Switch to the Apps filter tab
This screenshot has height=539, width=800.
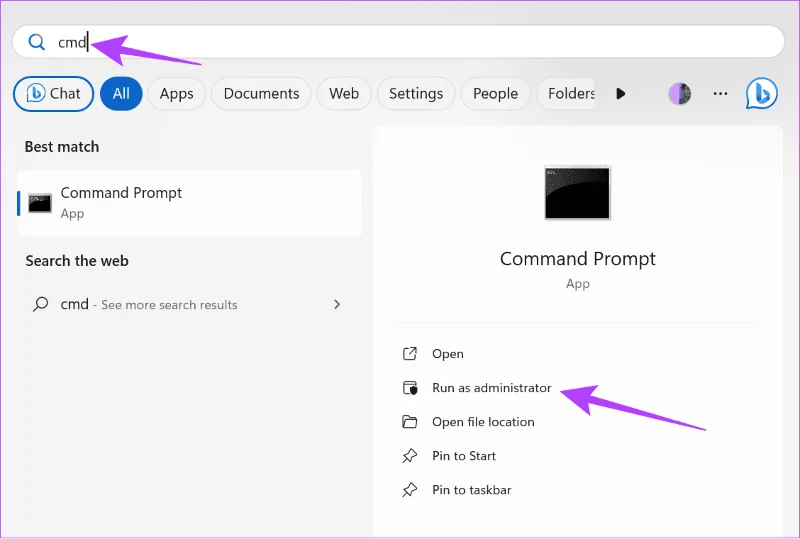[177, 93]
